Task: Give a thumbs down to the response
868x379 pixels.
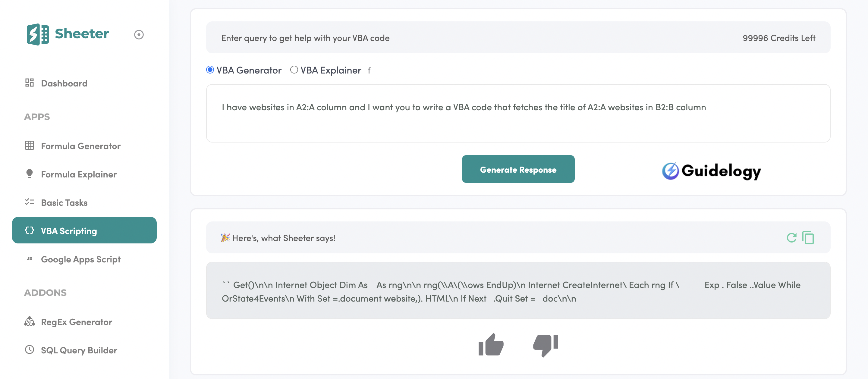Action: tap(546, 345)
